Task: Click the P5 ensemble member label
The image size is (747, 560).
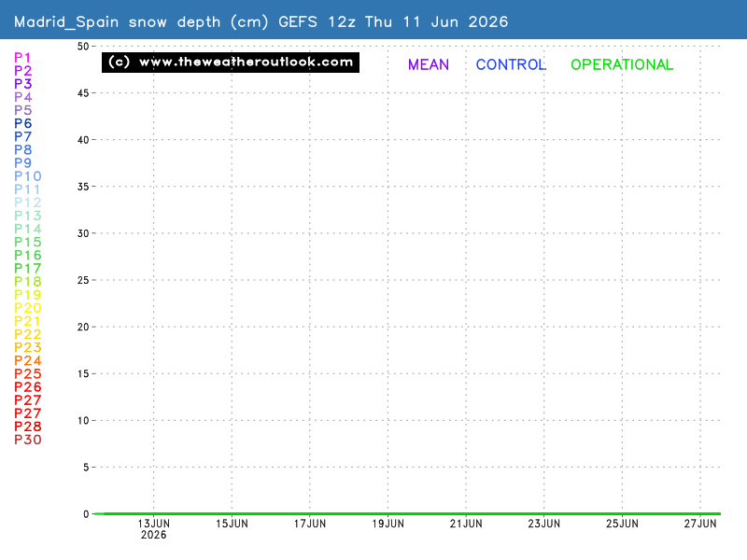Action: pyautogui.click(x=22, y=110)
